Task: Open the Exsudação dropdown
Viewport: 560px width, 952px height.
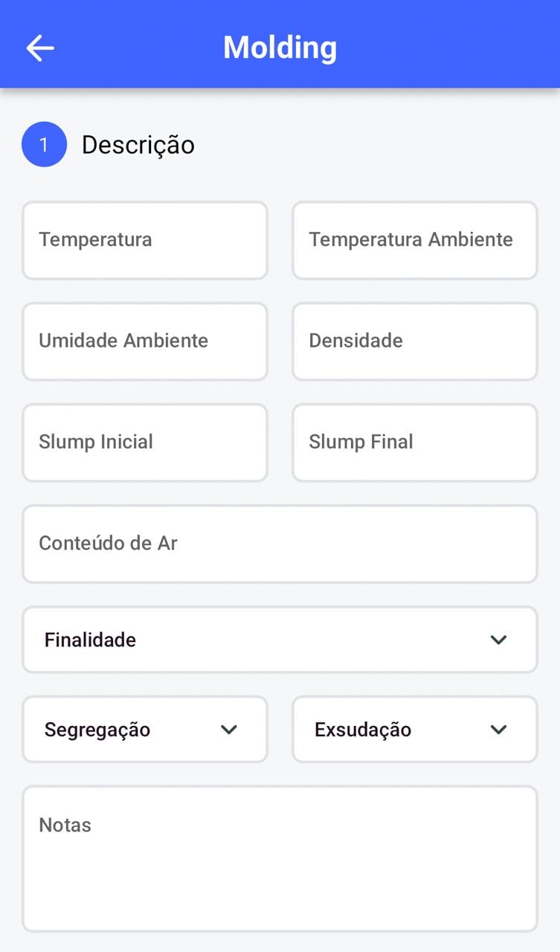Action: pyautogui.click(x=414, y=730)
